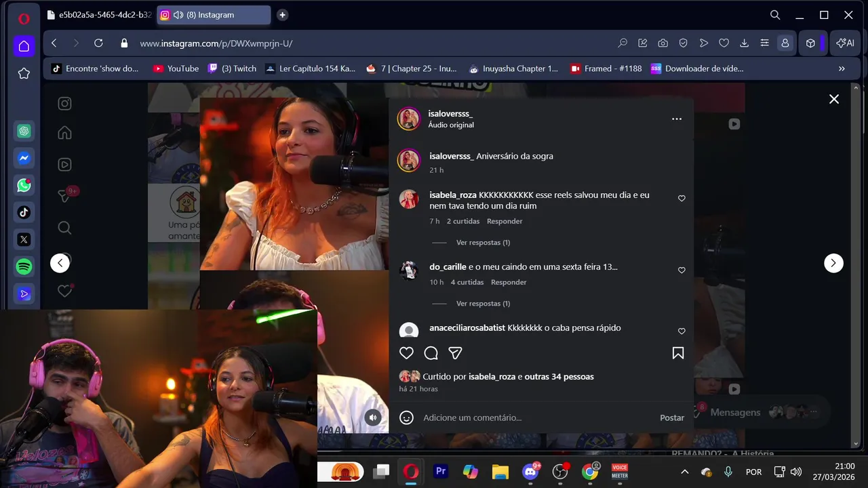Open Twitch bookmark

pos(232,68)
